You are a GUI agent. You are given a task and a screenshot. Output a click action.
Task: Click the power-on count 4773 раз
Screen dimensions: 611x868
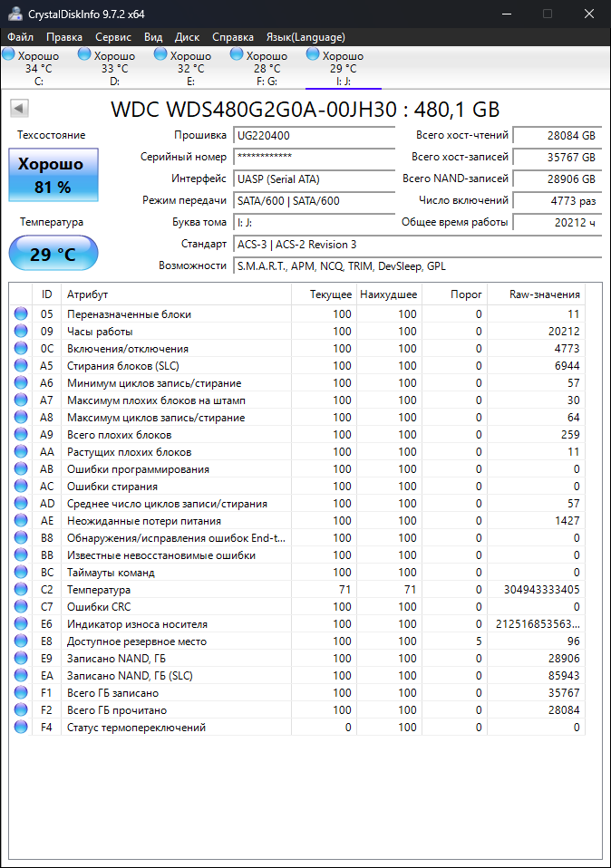click(558, 201)
